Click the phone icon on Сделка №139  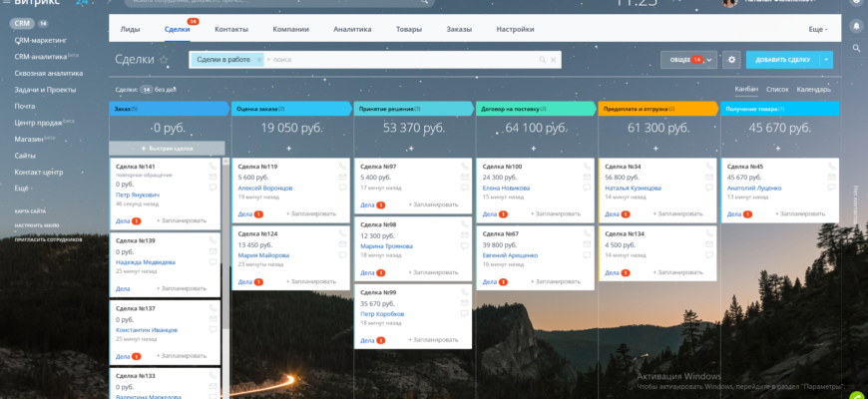[213, 240]
